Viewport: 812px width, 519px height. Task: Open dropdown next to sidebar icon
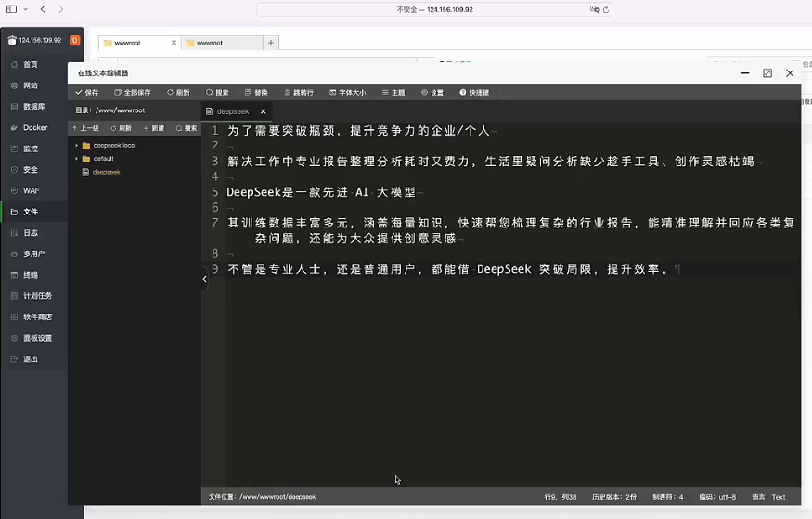pyautogui.click(x=25, y=9)
